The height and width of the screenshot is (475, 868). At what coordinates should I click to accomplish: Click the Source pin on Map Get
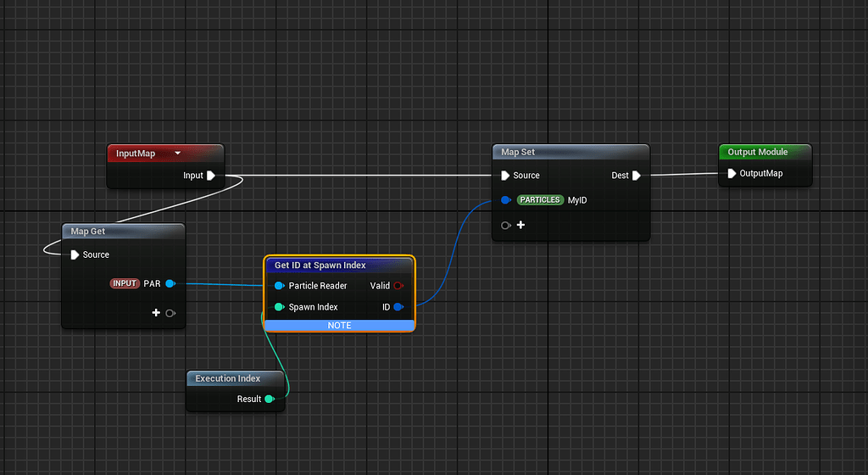75,254
